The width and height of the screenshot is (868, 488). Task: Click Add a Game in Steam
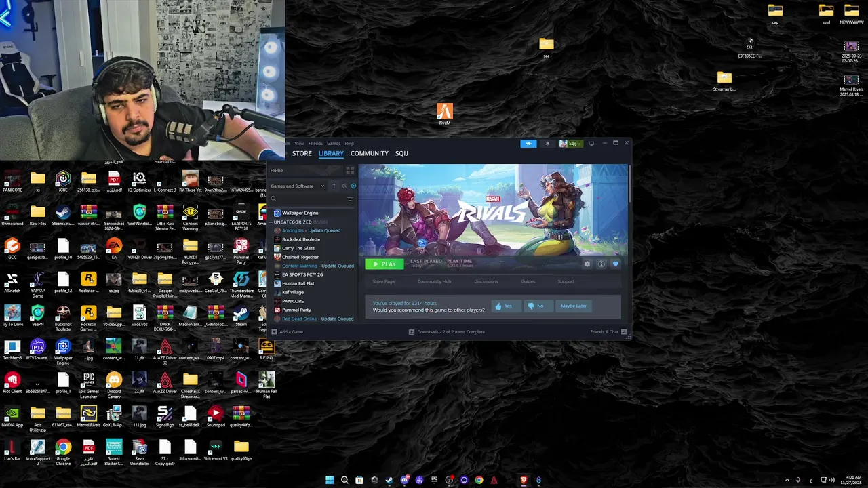pos(287,332)
